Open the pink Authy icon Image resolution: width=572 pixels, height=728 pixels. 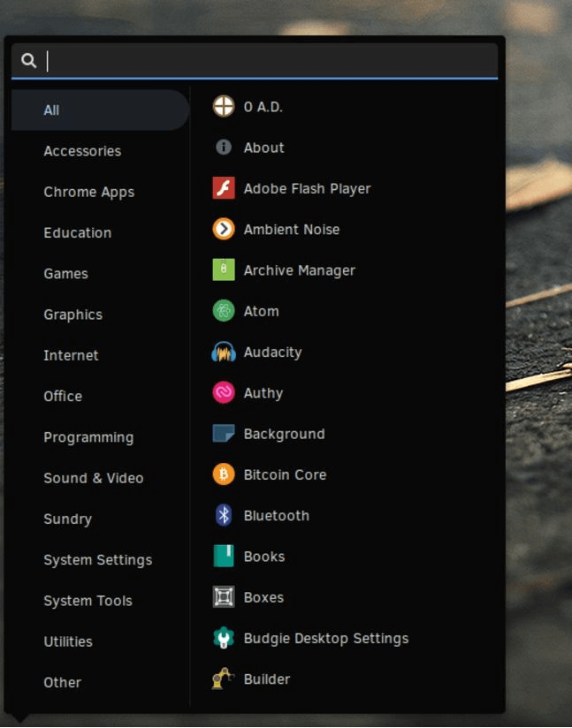224,393
